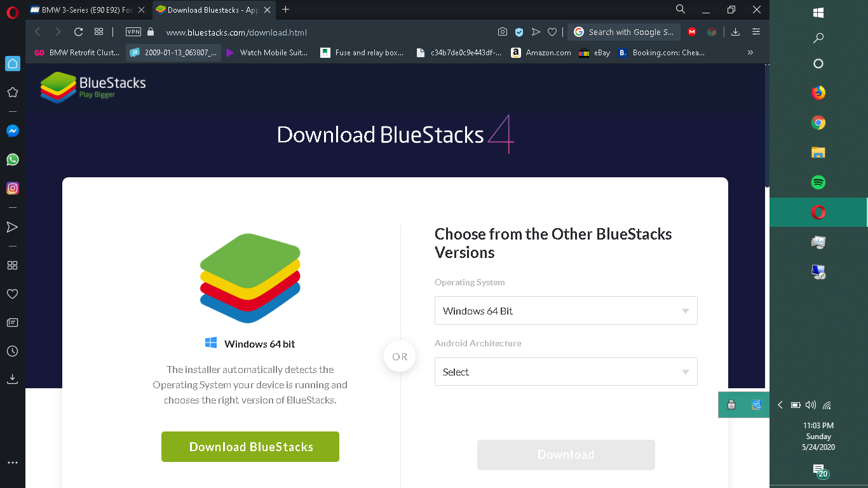Image resolution: width=868 pixels, height=488 pixels.
Task: Open the ad blocker shield icon
Action: point(519,32)
